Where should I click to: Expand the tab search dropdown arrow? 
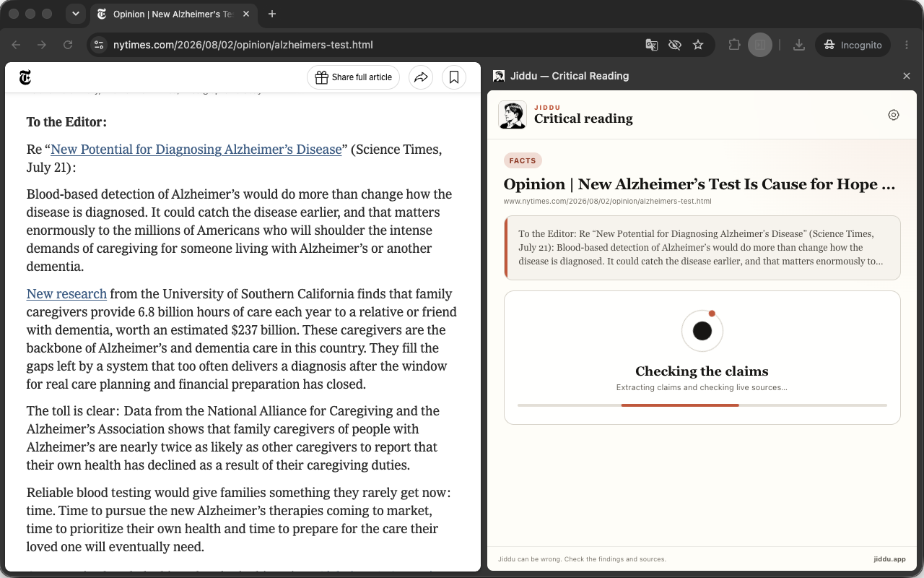click(x=76, y=14)
